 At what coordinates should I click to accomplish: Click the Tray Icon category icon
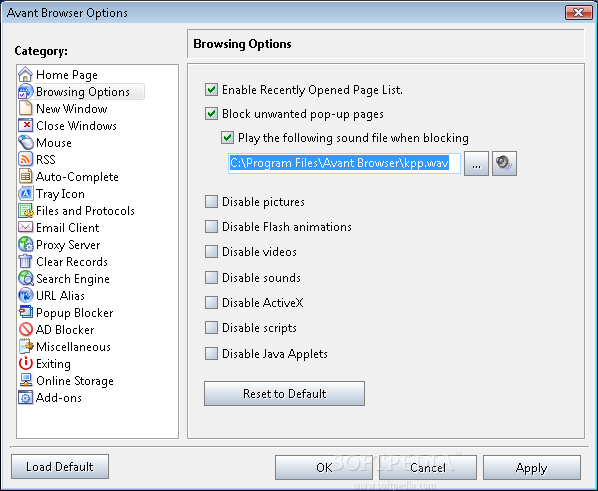[26, 193]
